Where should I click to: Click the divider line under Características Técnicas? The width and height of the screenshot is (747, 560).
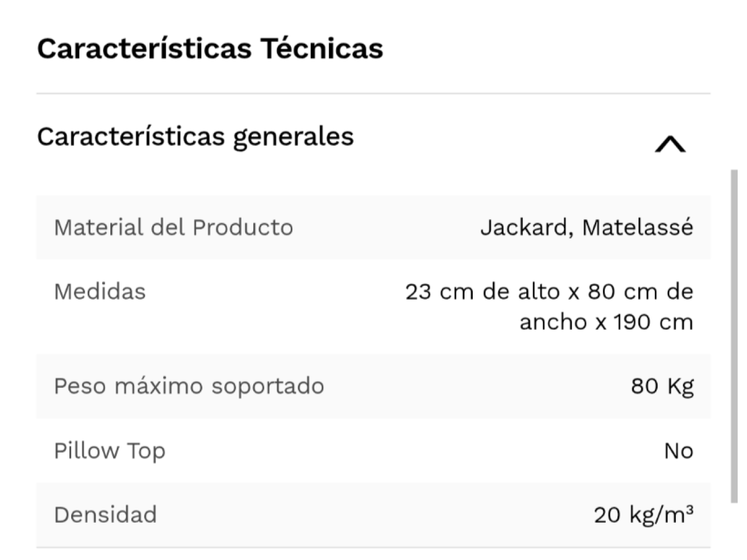[x=373, y=93]
